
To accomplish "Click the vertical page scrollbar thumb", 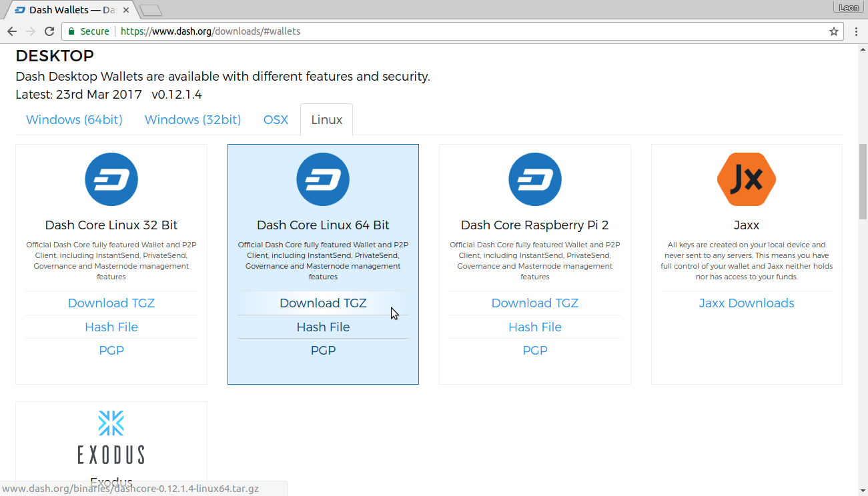I will tap(863, 181).
